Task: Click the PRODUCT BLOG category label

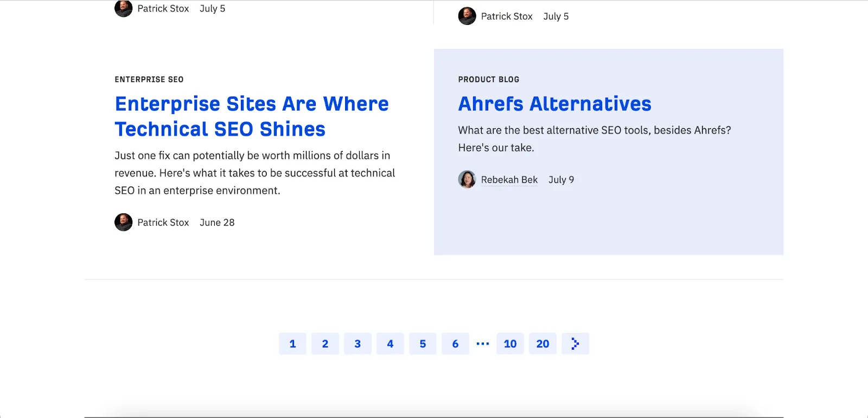Action: 489,79
